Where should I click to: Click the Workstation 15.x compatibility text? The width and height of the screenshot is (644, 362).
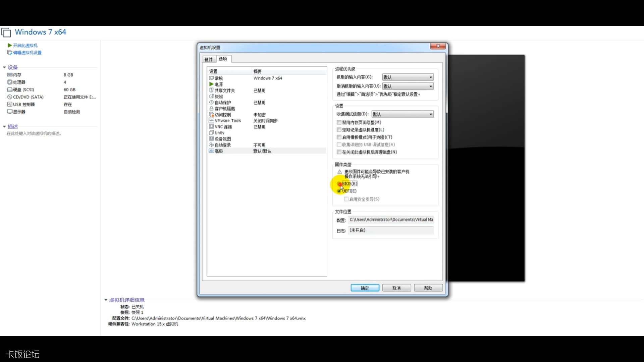(x=155, y=324)
